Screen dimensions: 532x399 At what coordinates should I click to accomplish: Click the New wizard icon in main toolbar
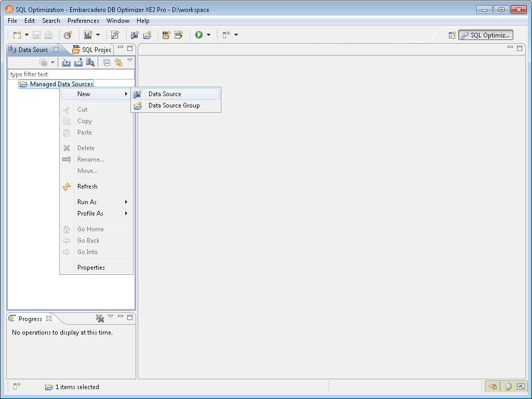(x=17, y=35)
